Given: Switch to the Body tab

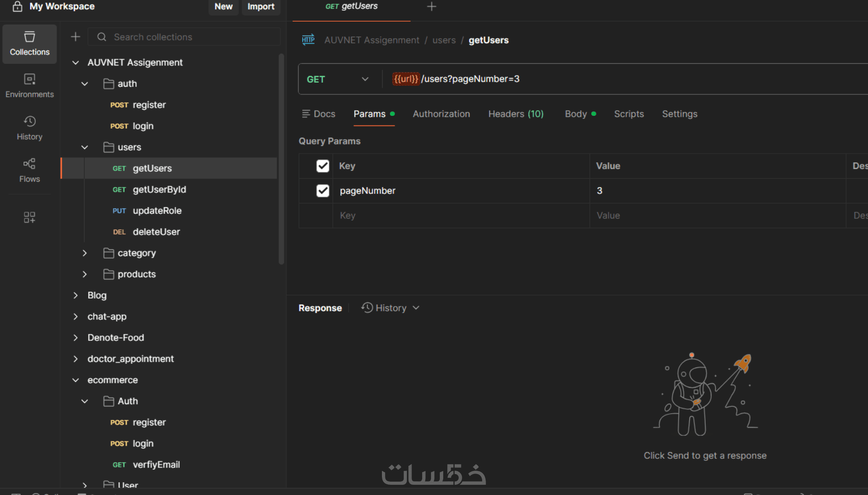Looking at the screenshot, I should coord(581,114).
